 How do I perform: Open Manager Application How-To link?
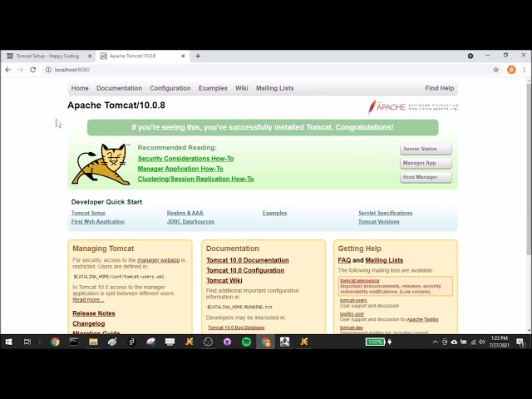180,169
